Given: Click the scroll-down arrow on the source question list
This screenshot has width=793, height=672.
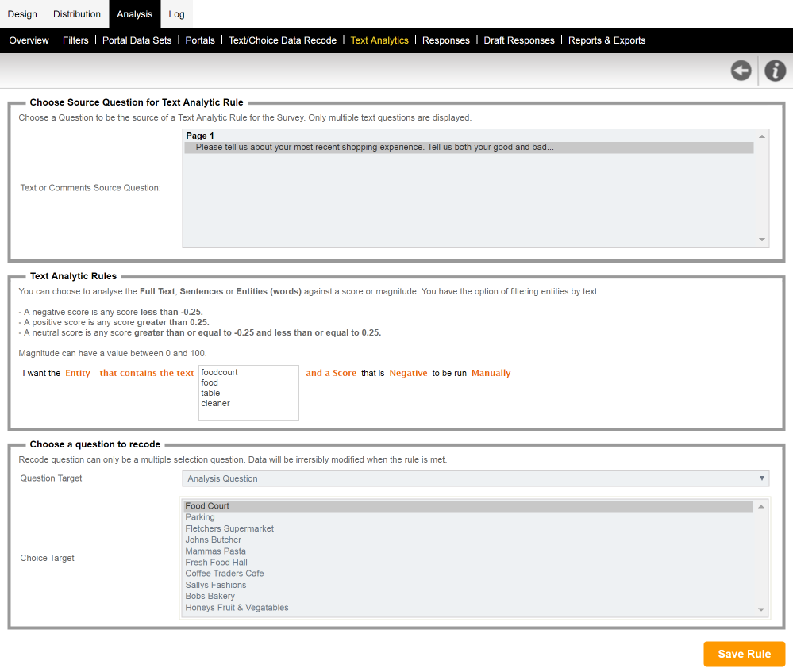Looking at the screenshot, I should pyautogui.click(x=760, y=240).
